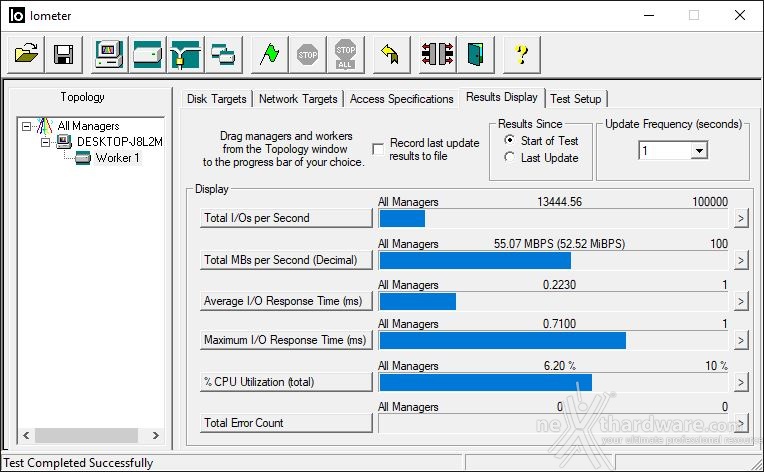Switch to Test Setup tab
764x472 pixels.
[576, 99]
